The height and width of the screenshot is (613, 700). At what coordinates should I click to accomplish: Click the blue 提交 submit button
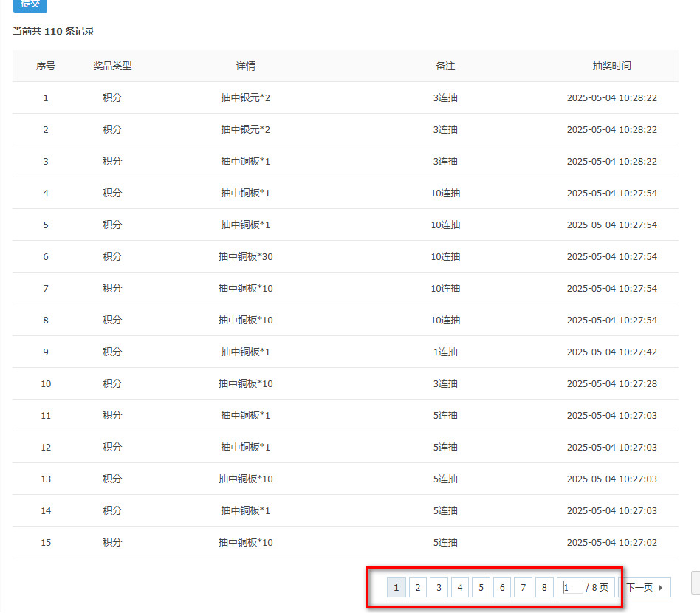[x=30, y=4]
